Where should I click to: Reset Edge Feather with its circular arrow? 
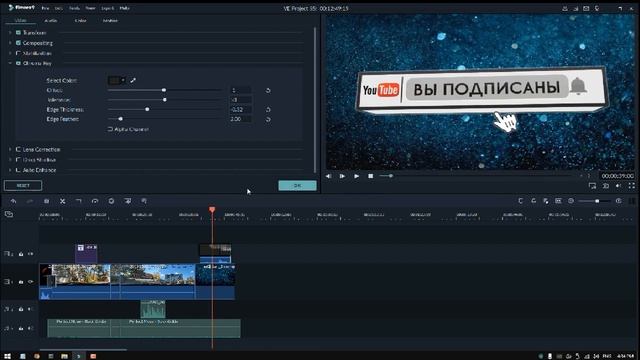tap(268, 119)
